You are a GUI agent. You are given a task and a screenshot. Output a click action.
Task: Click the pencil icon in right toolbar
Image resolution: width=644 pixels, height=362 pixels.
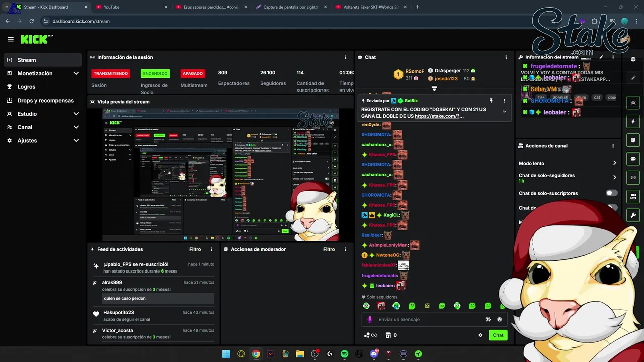[633, 78]
